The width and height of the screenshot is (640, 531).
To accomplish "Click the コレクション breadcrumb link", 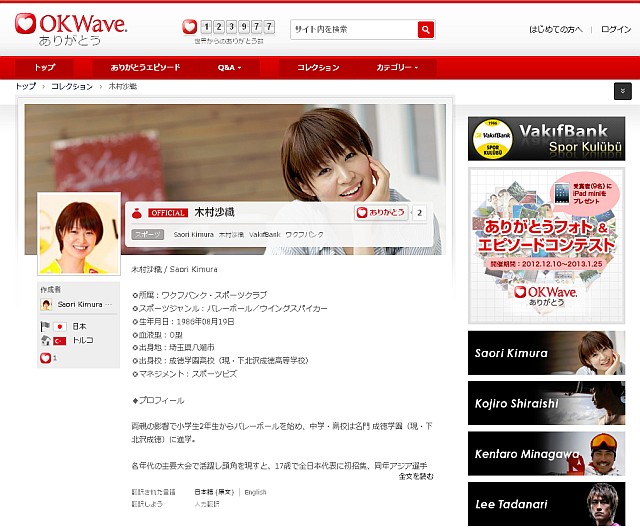I will (x=72, y=86).
